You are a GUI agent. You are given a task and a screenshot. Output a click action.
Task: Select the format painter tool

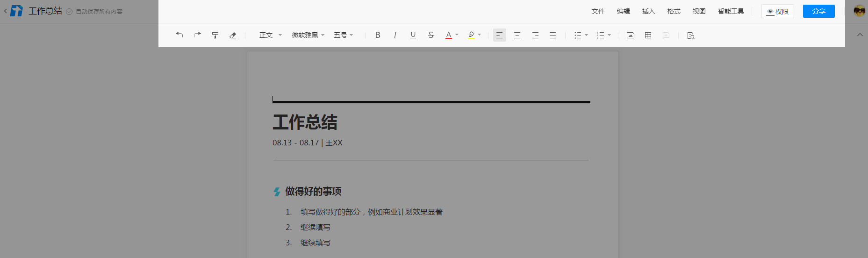[x=215, y=35]
